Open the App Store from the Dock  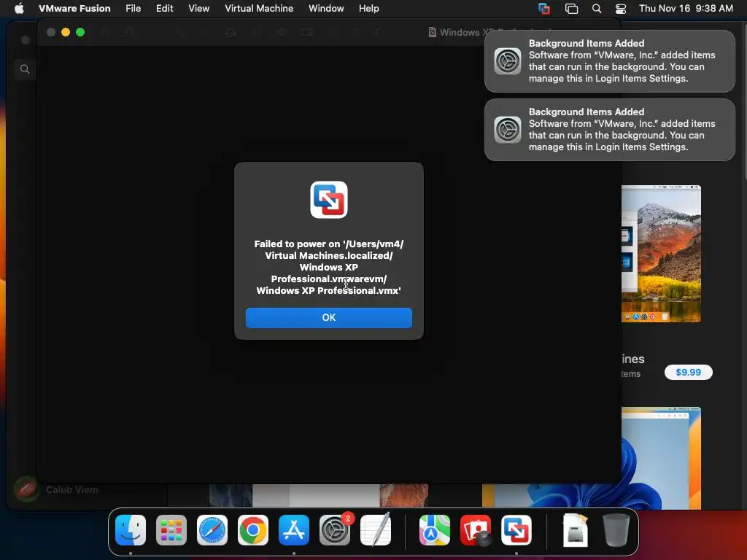[293, 529]
